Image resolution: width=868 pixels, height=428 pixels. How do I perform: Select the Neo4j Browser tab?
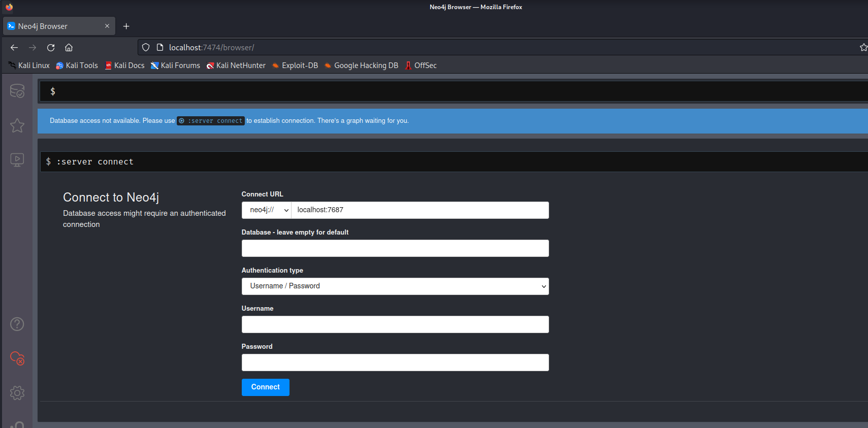click(59, 26)
